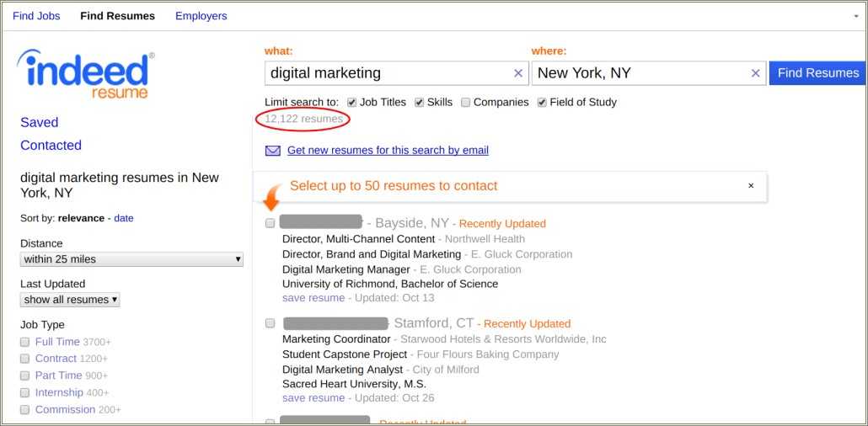Dismiss the 'Select up to 50 resumes' banner

pos(751,186)
